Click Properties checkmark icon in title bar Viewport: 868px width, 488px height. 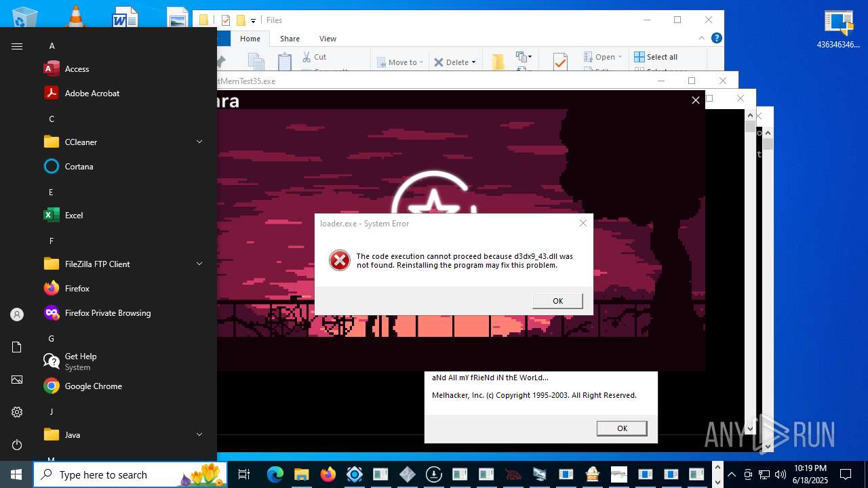tap(226, 20)
